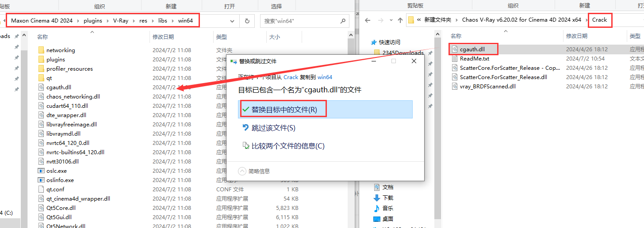Click the vray_BRDFScanned.dll file icon
Image resolution: width=644 pixels, height=228 pixels.
454,87
